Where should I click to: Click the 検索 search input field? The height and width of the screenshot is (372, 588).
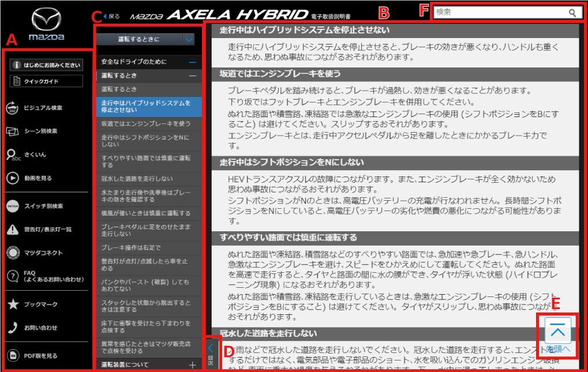pyautogui.click(x=499, y=13)
